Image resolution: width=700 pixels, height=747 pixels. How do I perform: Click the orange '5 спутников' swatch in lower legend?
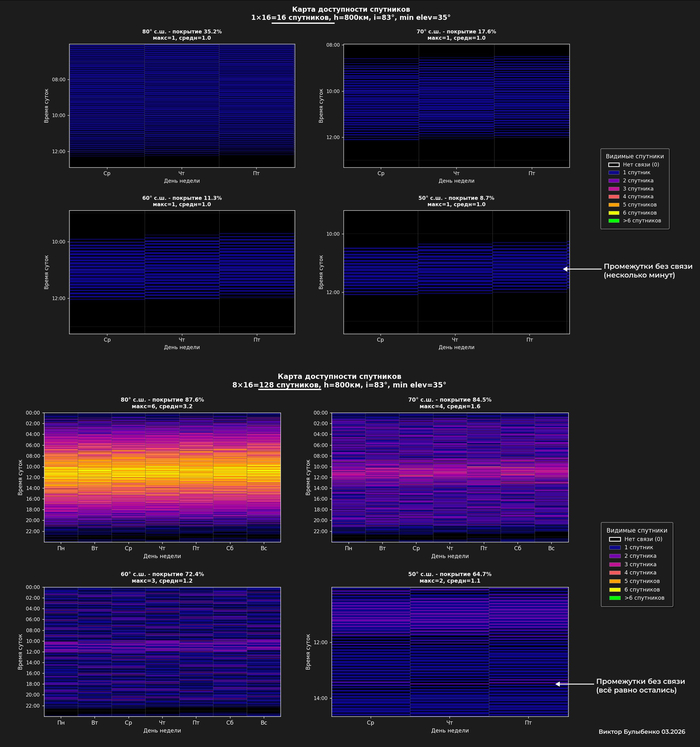[615, 581]
